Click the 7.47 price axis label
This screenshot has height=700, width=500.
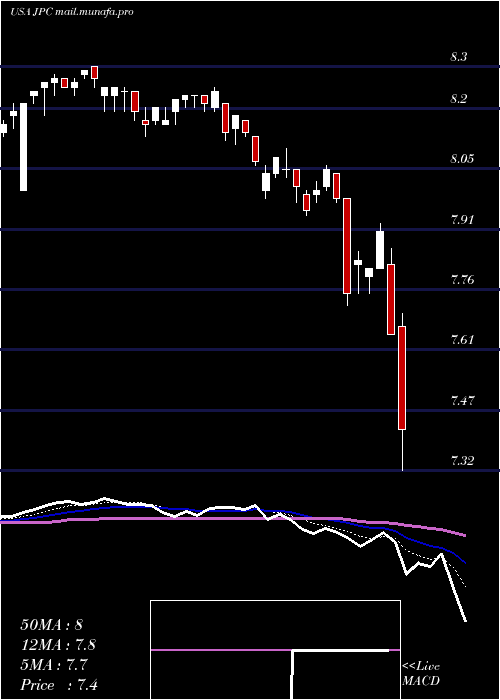click(462, 400)
